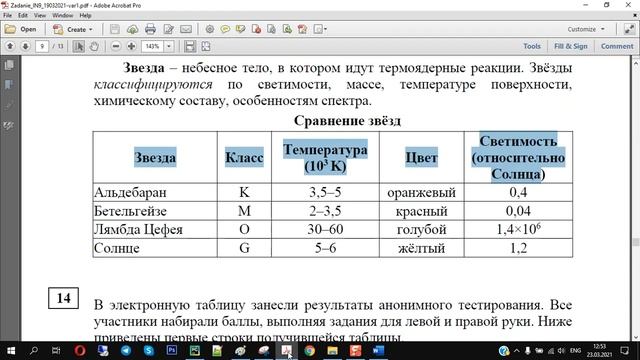The width and height of the screenshot is (640, 360).
Task: Open the View menu
Action: pyautogui.click(x=40, y=16)
